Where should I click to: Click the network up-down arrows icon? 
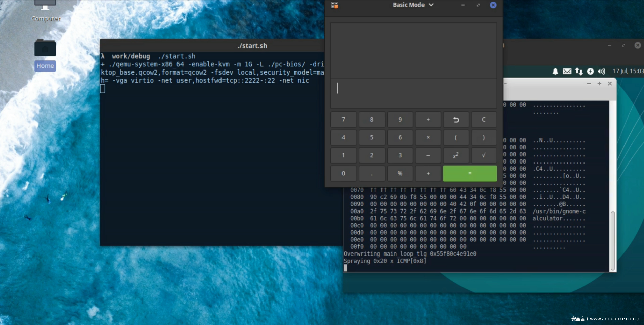tap(579, 71)
